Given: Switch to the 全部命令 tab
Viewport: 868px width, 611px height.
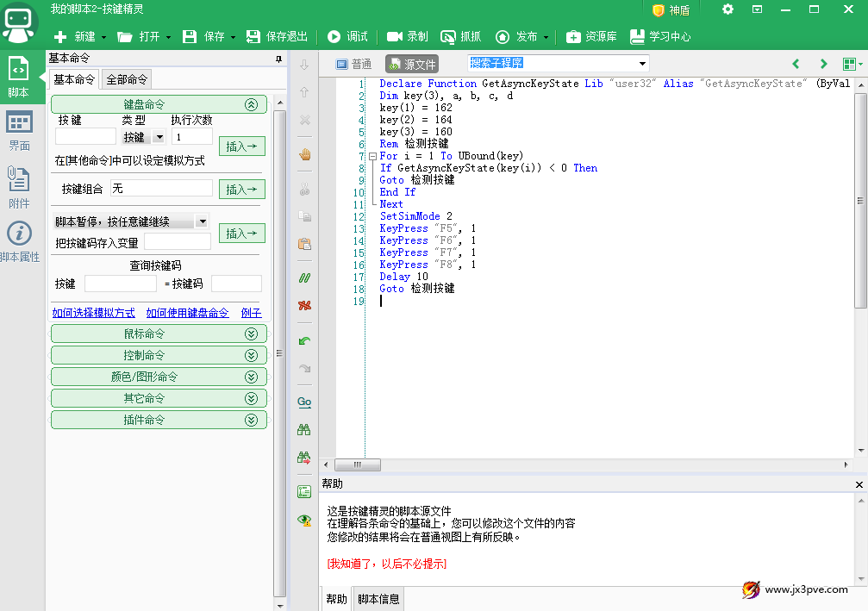Looking at the screenshot, I should point(127,79).
